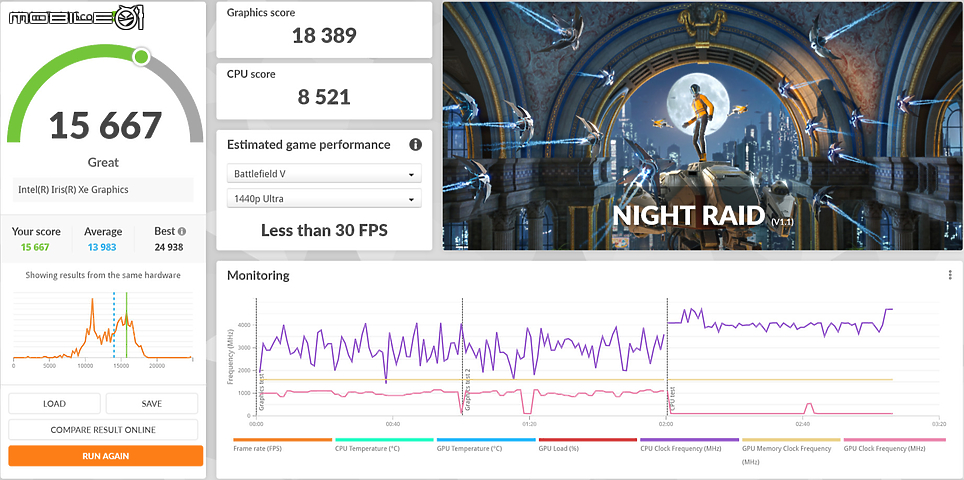The image size is (964, 480).
Task: Toggle GPU Temperature legend entry
Action: (x=486, y=445)
